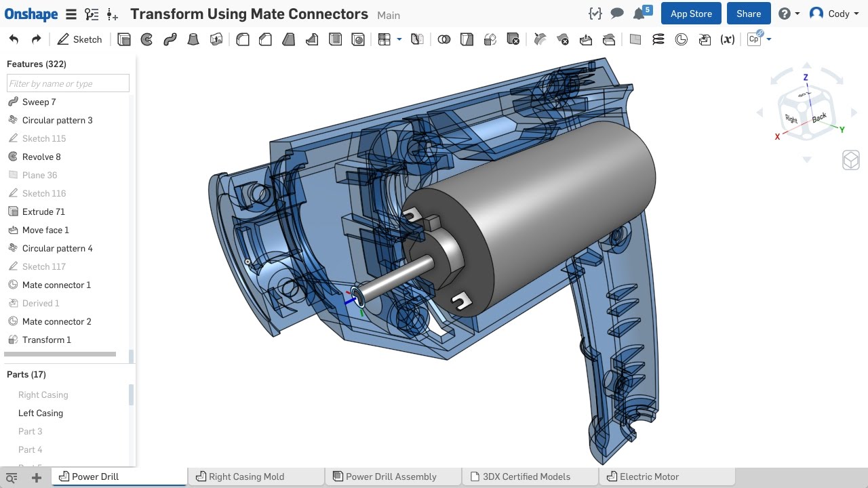Select the Left Casing part
This screenshot has width=868, height=488.
point(40,413)
